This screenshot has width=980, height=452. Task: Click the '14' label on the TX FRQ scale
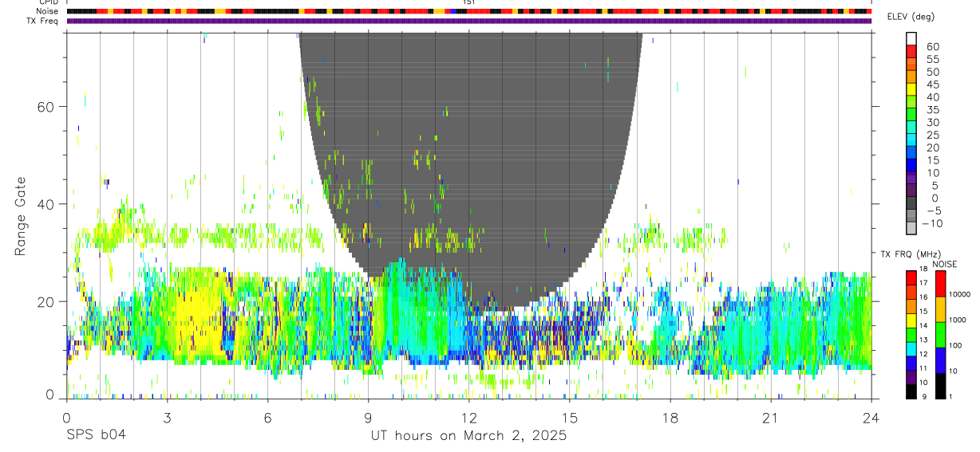923,326
